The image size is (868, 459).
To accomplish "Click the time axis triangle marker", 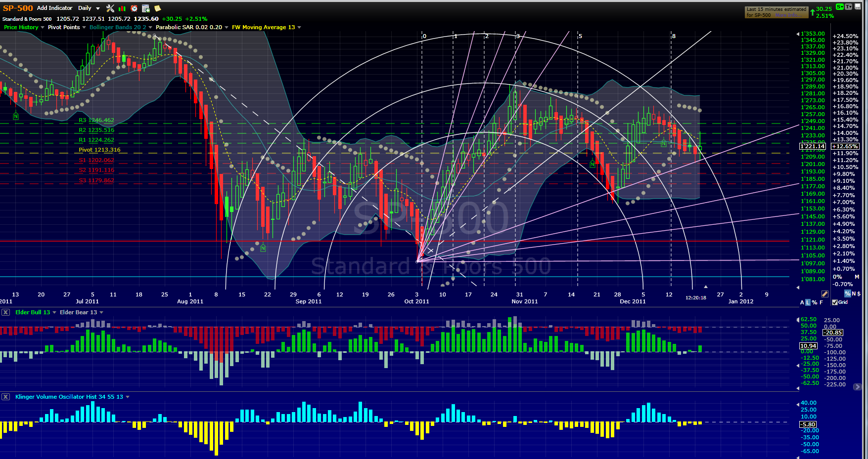I will 706,287.
